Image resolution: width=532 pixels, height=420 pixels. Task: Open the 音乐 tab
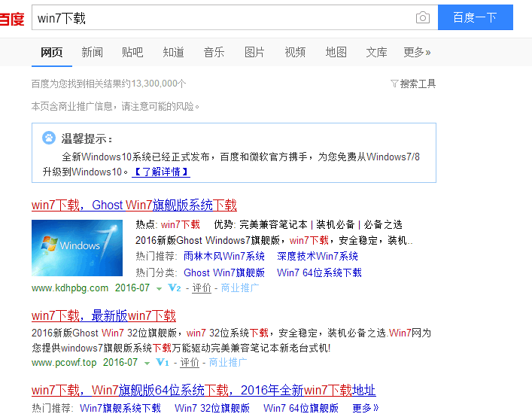(214, 52)
